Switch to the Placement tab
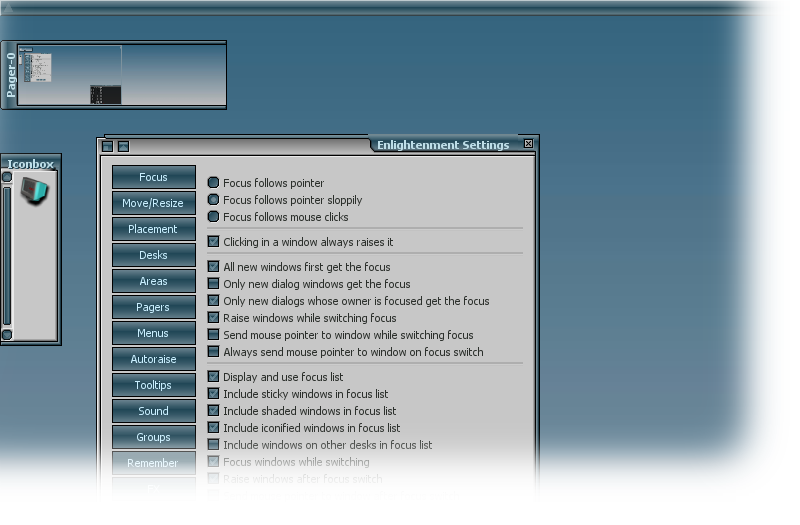Image resolution: width=800 pixels, height=525 pixels. [154, 229]
